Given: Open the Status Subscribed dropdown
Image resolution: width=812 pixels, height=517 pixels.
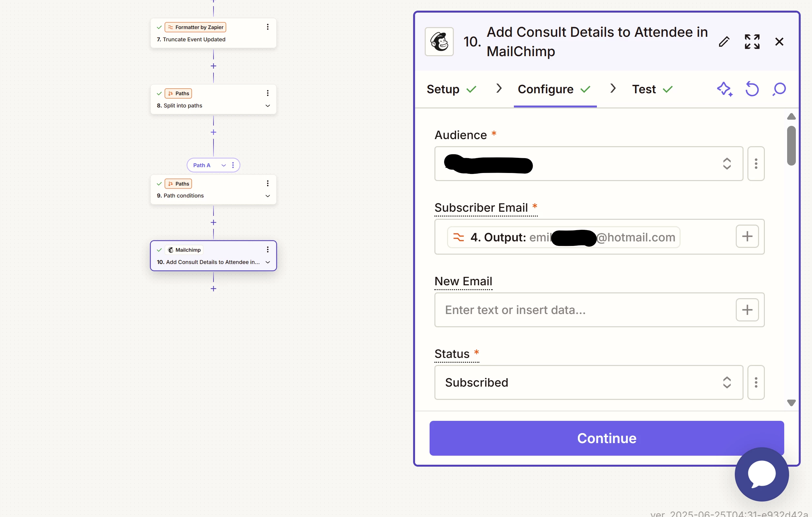Looking at the screenshot, I should tap(588, 382).
